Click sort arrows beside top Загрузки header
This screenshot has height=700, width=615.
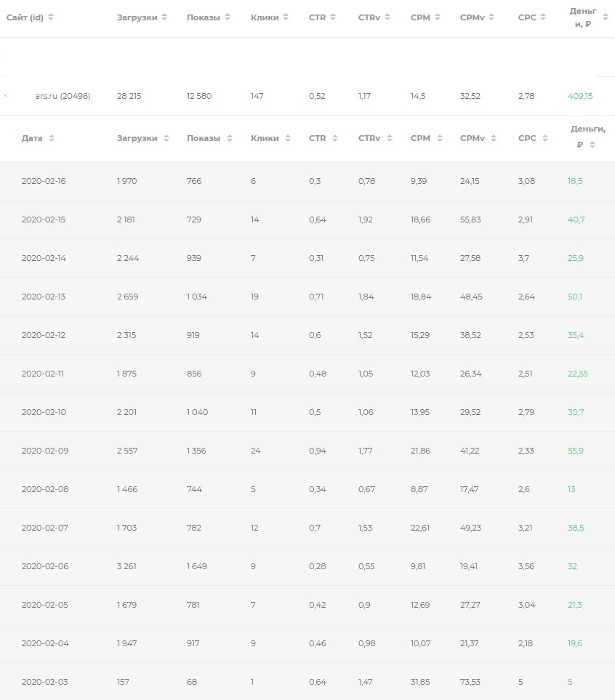click(x=164, y=17)
